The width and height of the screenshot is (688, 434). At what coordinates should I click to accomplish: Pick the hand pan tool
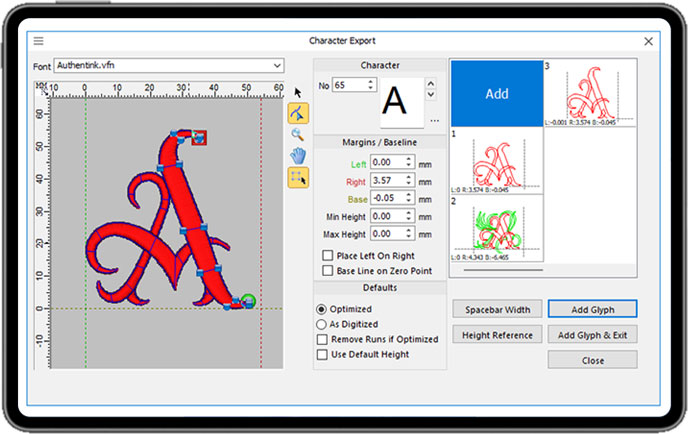tap(297, 155)
